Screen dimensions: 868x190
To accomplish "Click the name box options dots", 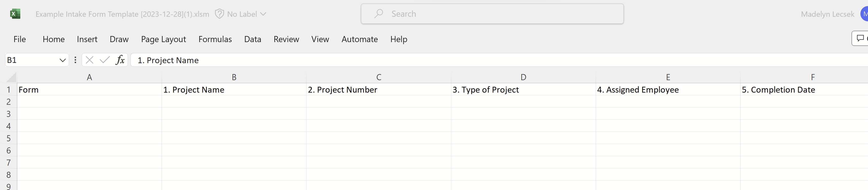I will tap(75, 60).
